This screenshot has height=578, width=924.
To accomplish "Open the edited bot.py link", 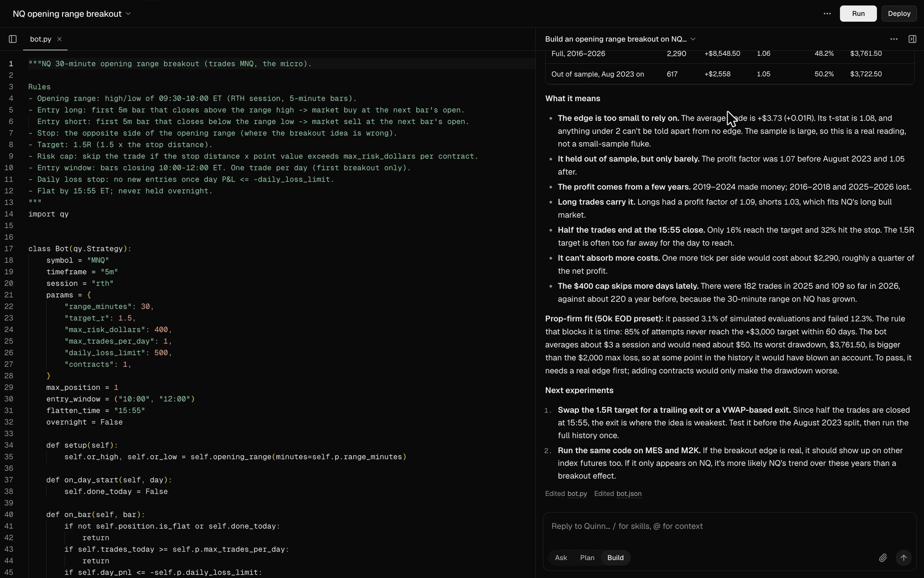I will (577, 494).
